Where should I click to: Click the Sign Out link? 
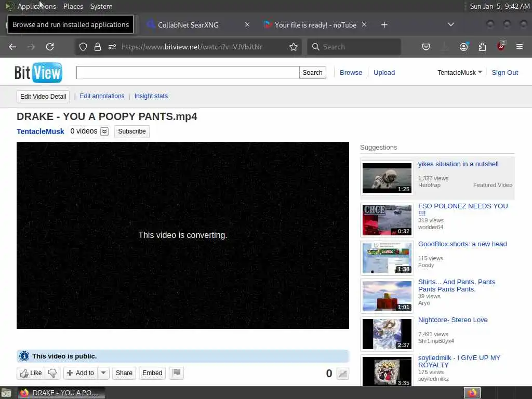504,72
